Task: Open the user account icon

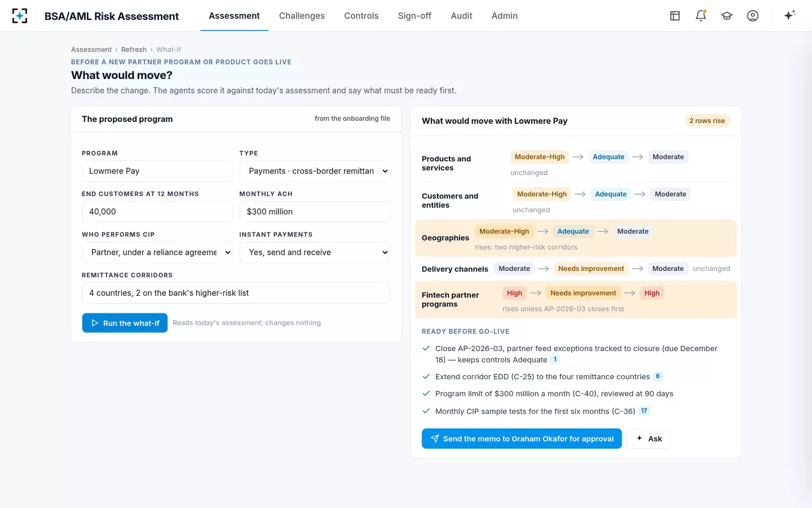Action: 753,16
